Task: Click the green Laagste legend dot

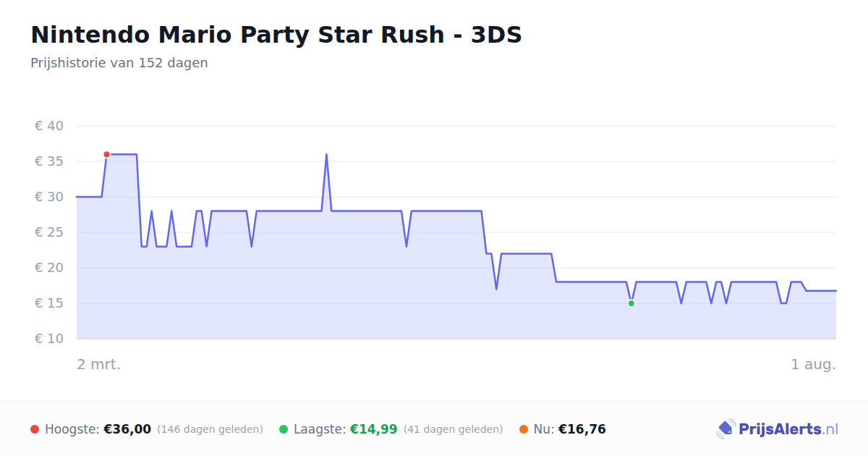Action: [x=284, y=429]
